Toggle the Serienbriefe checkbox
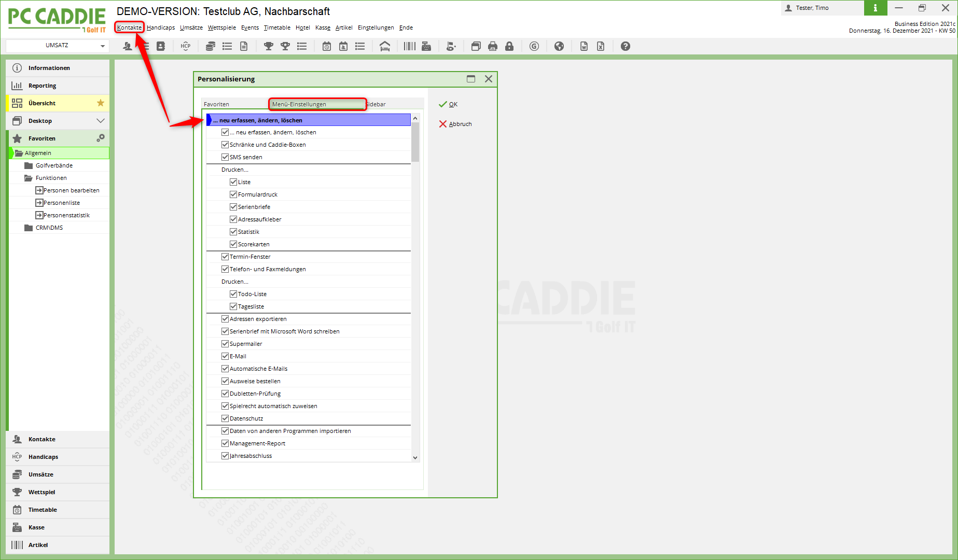958x560 pixels. pos(233,207)
